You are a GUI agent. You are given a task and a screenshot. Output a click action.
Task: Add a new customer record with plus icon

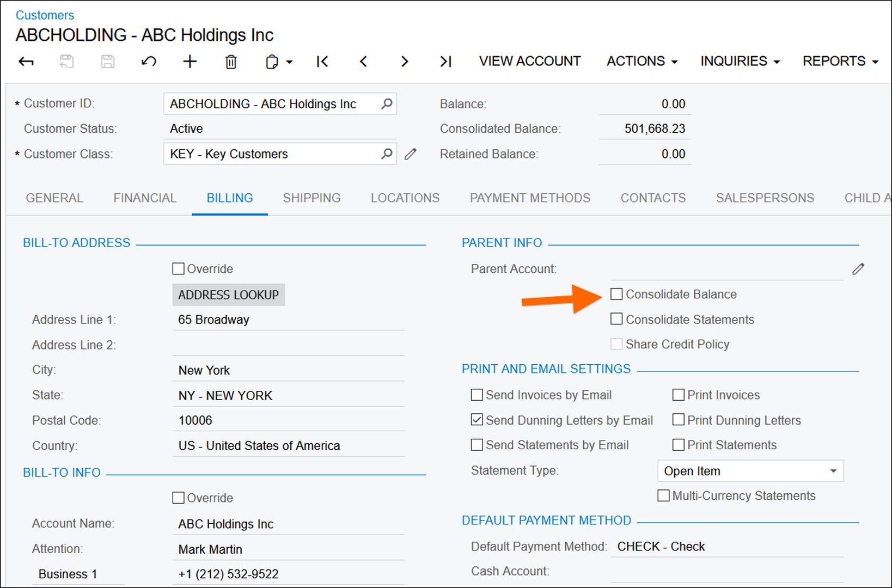point(190,62)
